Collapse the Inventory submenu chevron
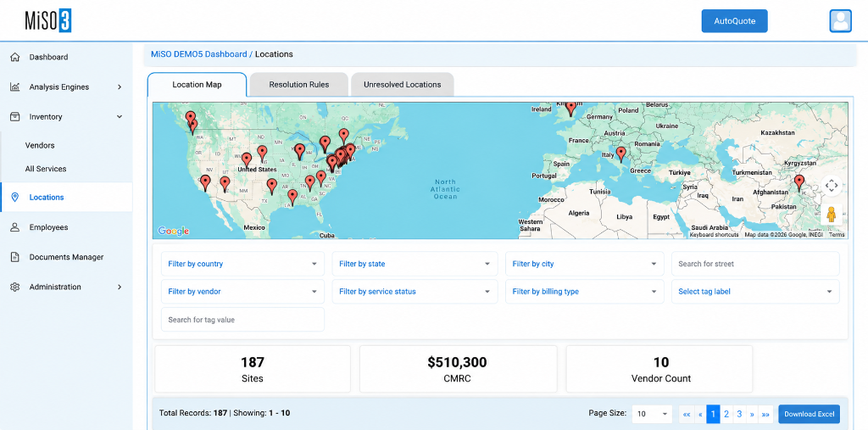The height and width of the screenshot is (430, 868). 120,117
